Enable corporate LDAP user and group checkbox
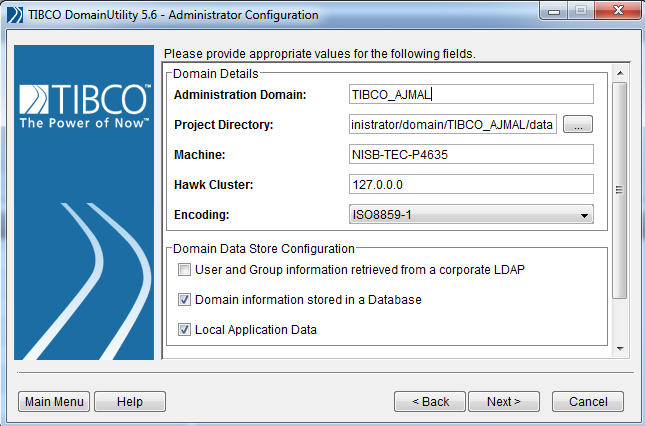The width and height of the screenshot is (645, 426). (184, 270)
